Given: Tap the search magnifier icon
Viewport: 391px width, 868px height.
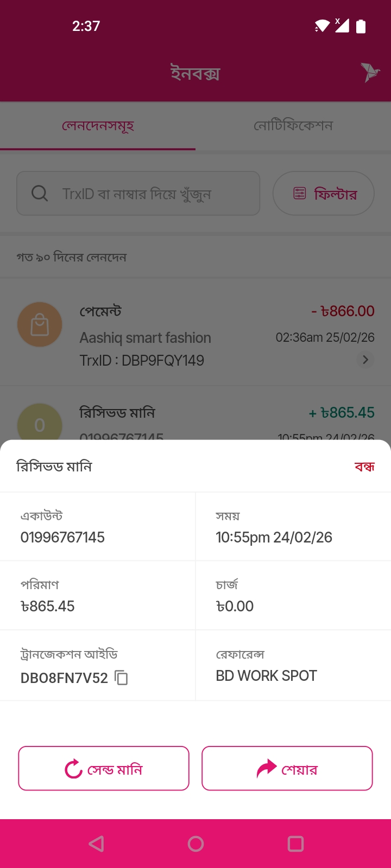Looking at the screenshot, I should (x=40, y=194).
